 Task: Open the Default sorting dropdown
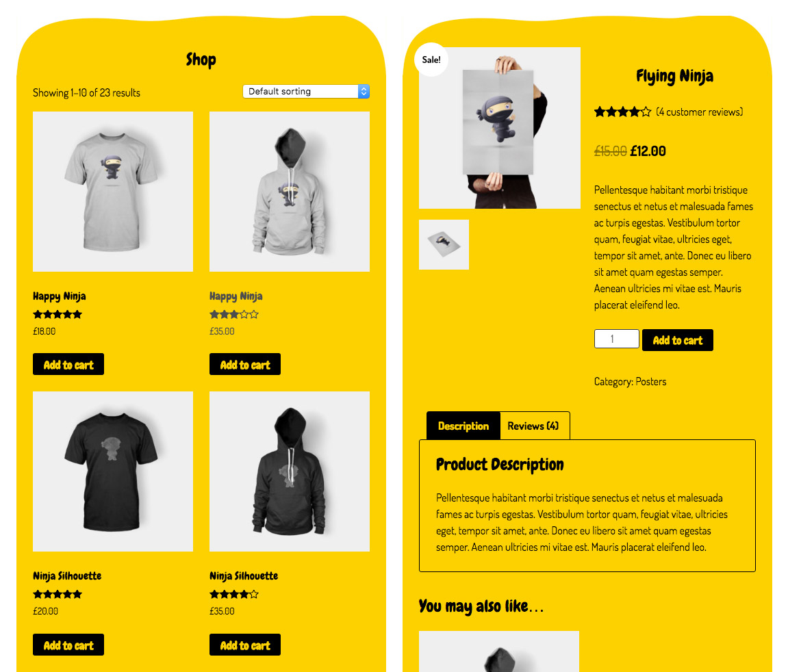click(305, 92)
